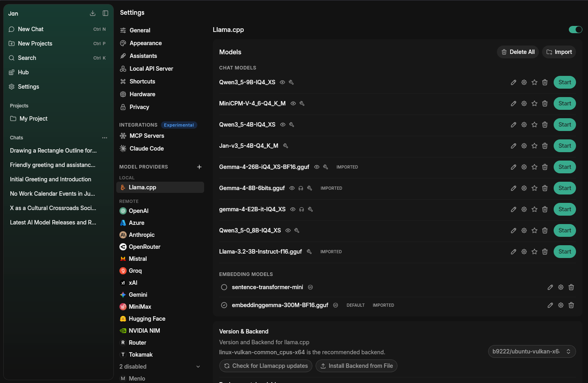
Task: Delete Gemma-4-8B-6bits.gguf via its trash icon
Action: (x=545, y=188)
